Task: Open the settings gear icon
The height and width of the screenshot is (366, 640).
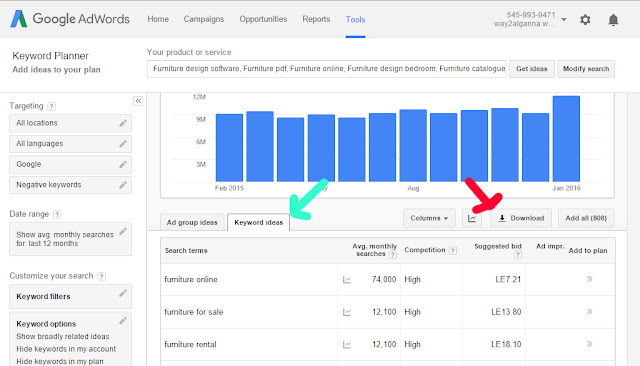Action: [x=585, y=20]
